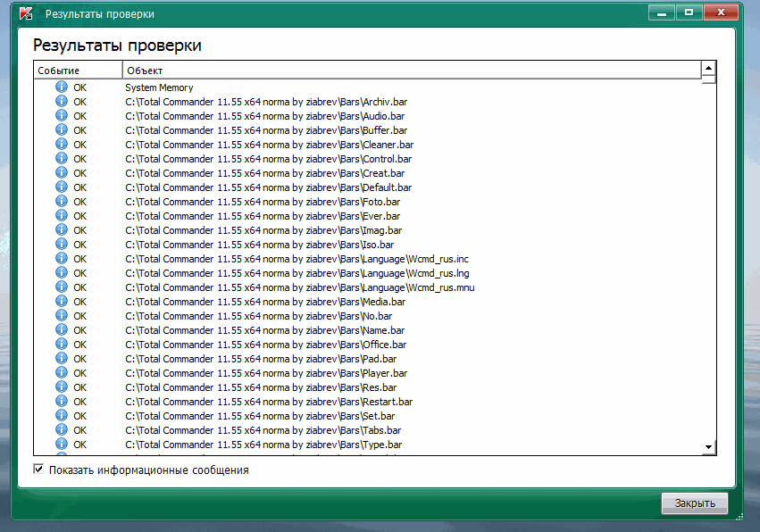The width and height of the screenshot is (760, 532).
Task: Close the window with the X button
Action: pos(721,12)
